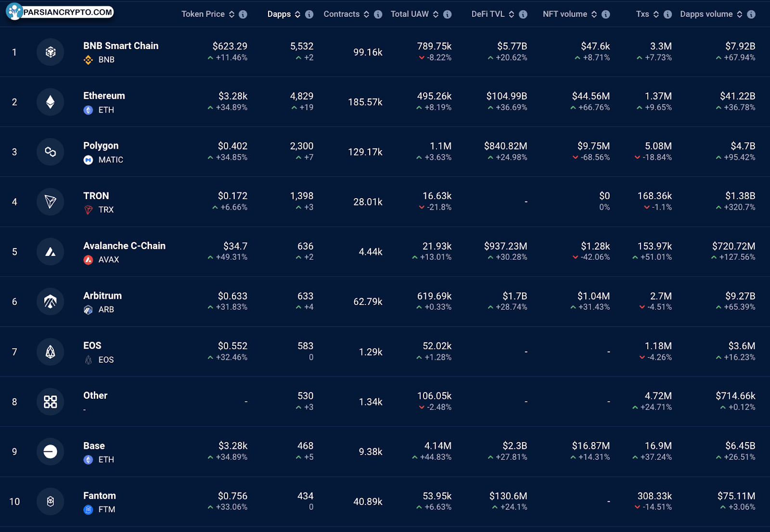
Task: Click the PARSIANCRYPTO.COM logo
Action: click(60, 12)
